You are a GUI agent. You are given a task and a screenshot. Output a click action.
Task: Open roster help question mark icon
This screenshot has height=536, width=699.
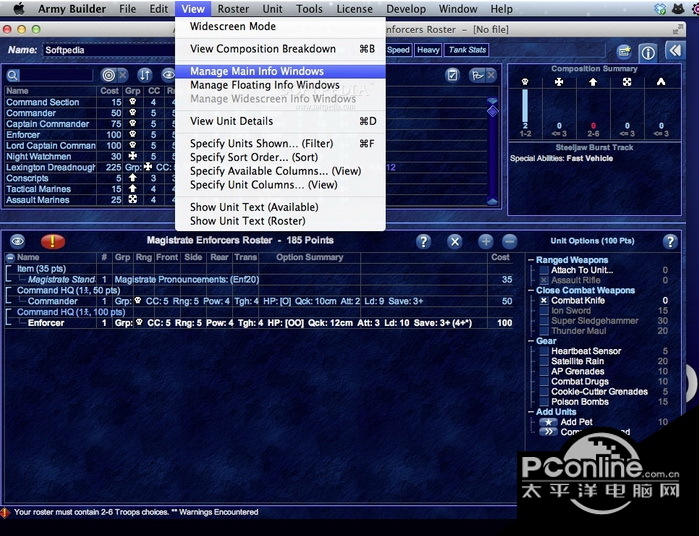[x=423, y=241]
